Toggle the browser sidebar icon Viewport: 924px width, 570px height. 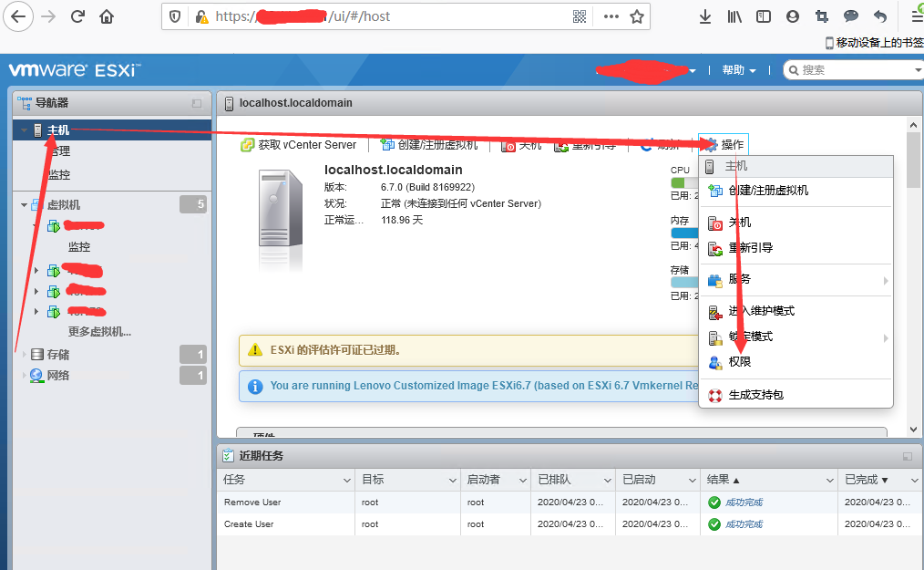763,16
